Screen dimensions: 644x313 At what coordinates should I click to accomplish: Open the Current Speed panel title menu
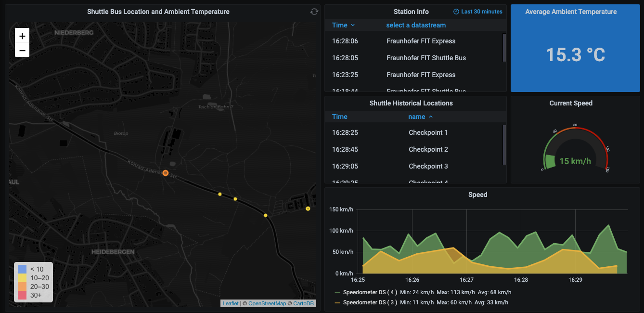coord(571,103)
